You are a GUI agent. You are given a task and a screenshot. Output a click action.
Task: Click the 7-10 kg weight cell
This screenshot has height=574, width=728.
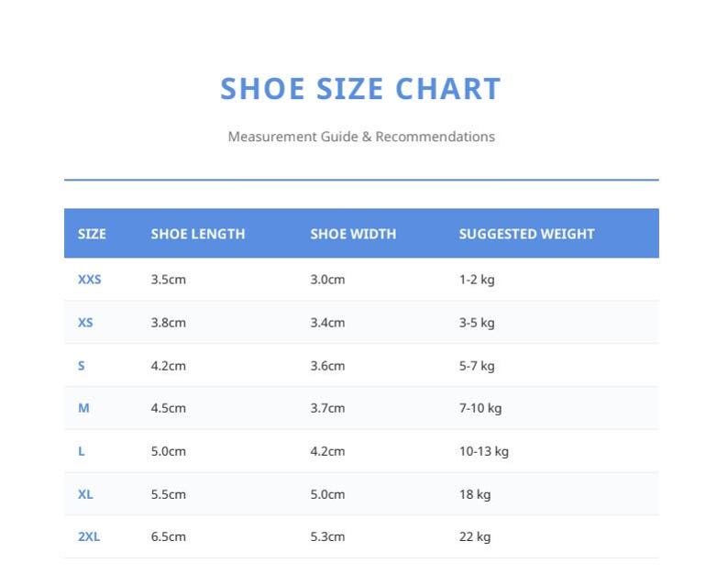pos(480,408)
